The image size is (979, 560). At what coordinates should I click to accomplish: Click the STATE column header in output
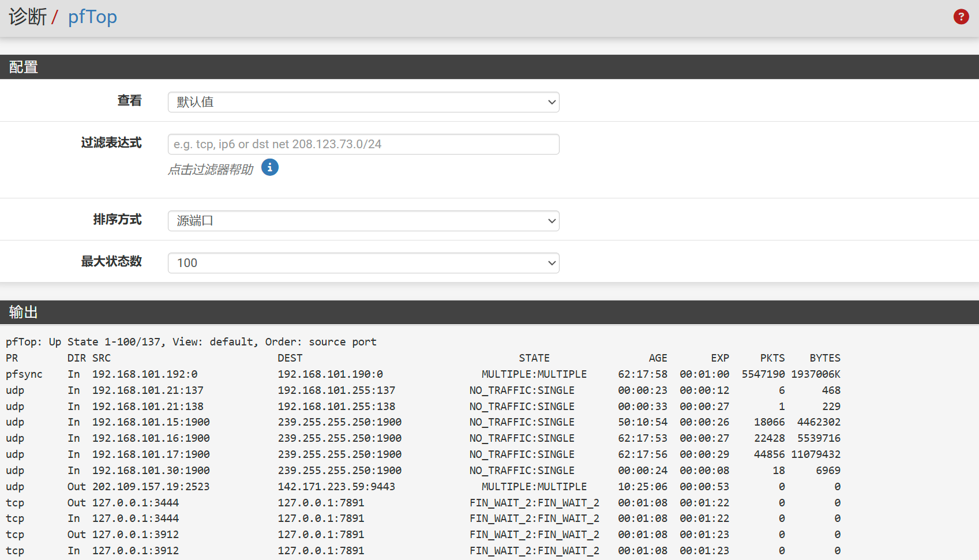click(534, 358)
